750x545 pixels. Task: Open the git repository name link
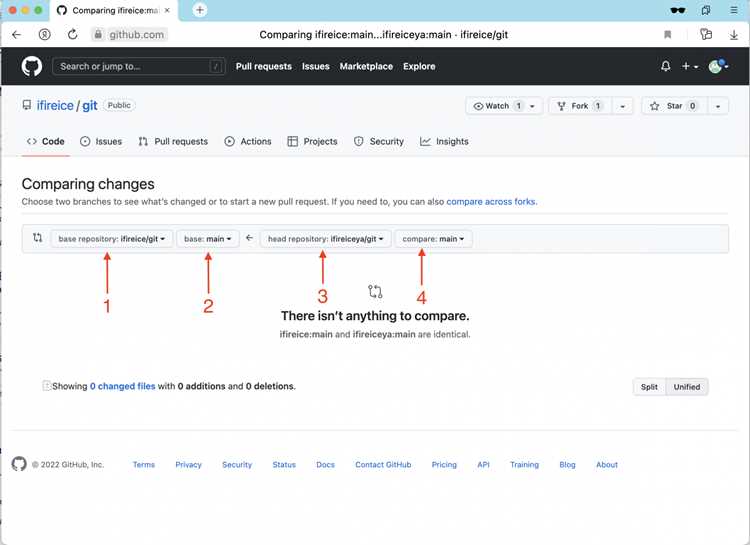(x=89, y=105)
